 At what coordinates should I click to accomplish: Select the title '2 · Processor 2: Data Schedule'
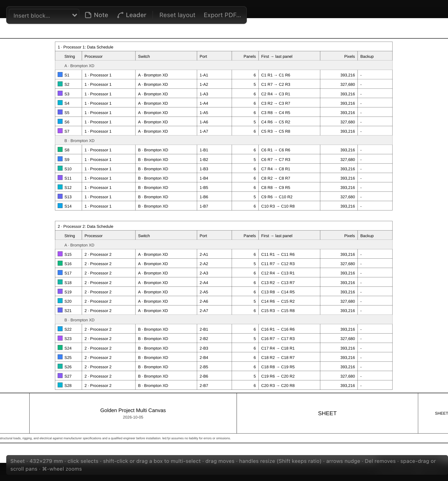click(86, 227)
